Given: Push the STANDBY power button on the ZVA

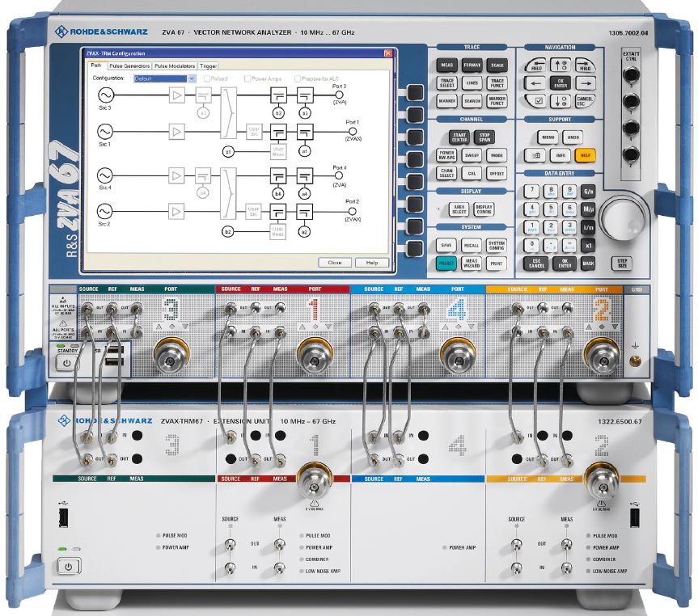Looking at the screenshot, I should point(67,363).
